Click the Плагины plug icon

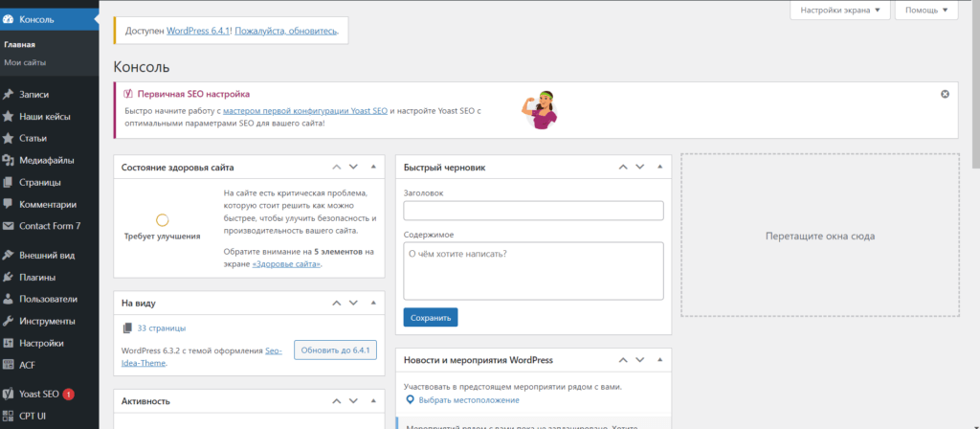point(8,277)
